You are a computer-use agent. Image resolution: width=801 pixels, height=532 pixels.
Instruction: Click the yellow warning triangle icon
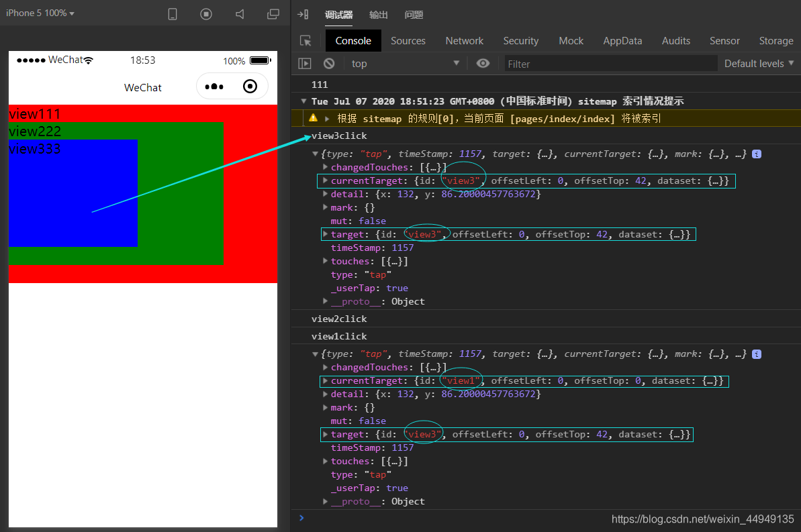[x=313, y=118]
